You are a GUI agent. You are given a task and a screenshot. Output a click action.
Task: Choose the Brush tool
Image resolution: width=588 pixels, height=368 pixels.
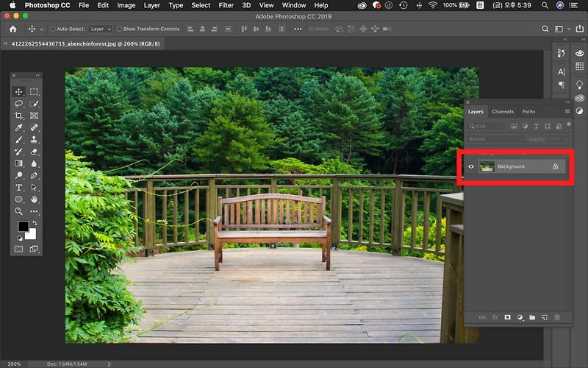pyautogui.click(x=18, y=140)
